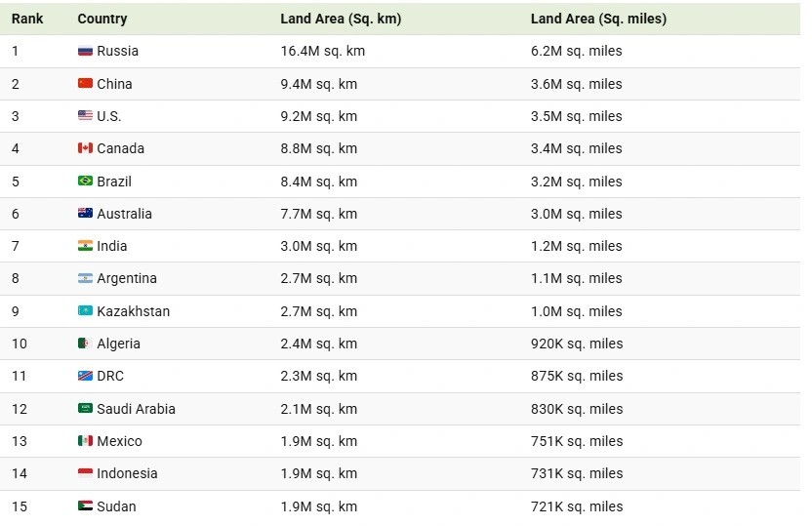Select the Algeria country name
The width and height of the screenshot is (812, 526).
pos(119,344)
